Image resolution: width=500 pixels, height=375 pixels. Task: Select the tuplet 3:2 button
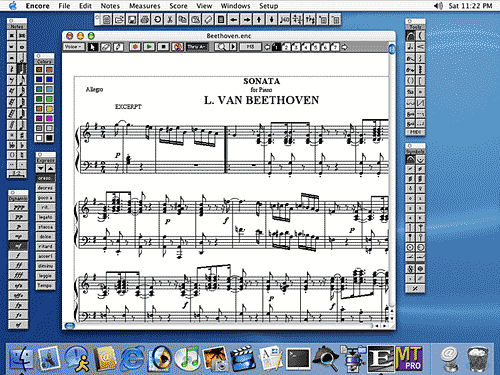click(x=17, y=173)
